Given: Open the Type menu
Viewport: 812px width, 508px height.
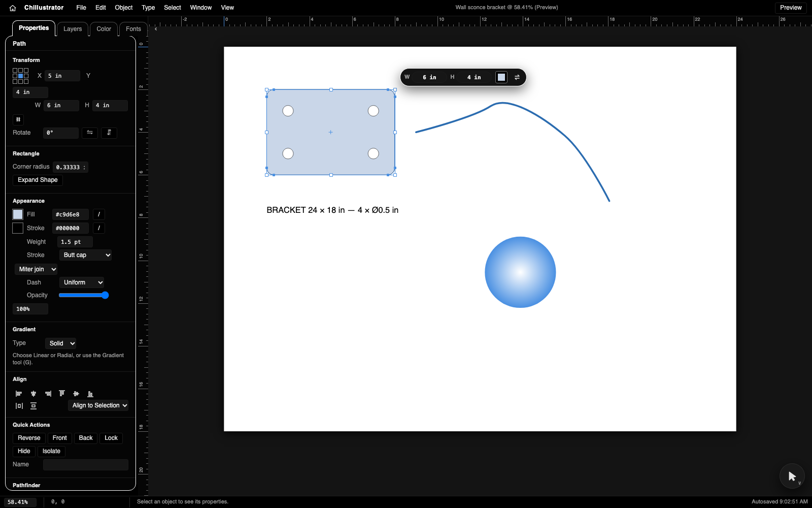Looking at the screenshot, I should coord(148,8).
